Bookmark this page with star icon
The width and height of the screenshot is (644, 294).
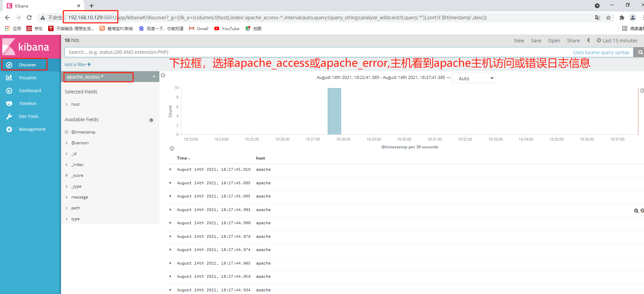pyautogui.click(x=608, y=18)
